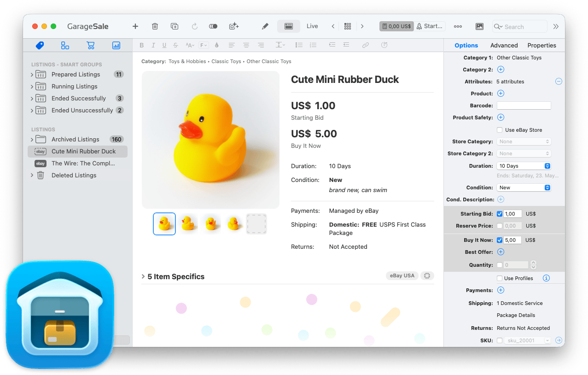588x375 pixels.
Task: Remove attributes with minus button
Action: [x=559, y=82]
